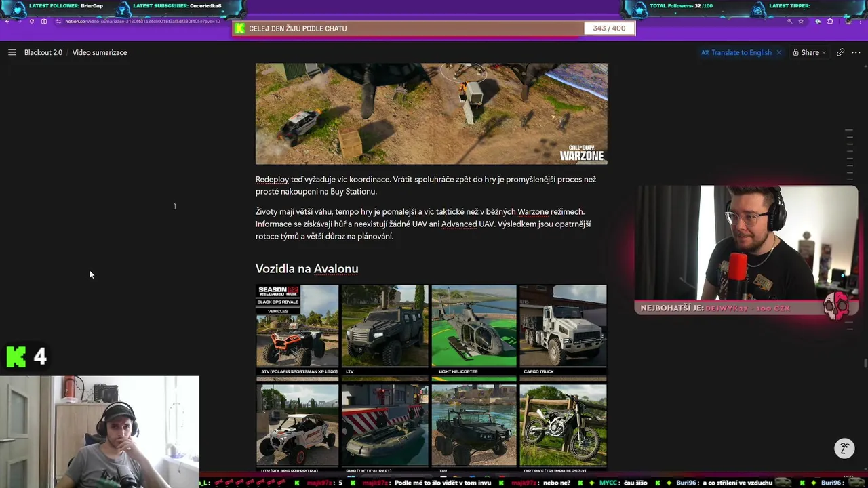Go back with the browser back arrow
This screenshot has height=488, width=868.
pyautogui.click(x=7, y=22)
